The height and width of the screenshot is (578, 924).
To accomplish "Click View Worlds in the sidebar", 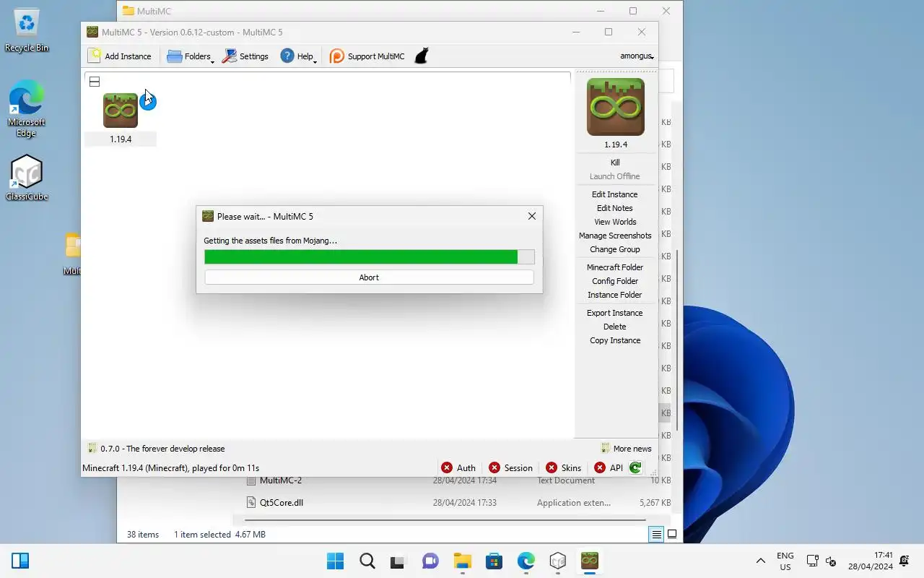I will tap(615, 222).
